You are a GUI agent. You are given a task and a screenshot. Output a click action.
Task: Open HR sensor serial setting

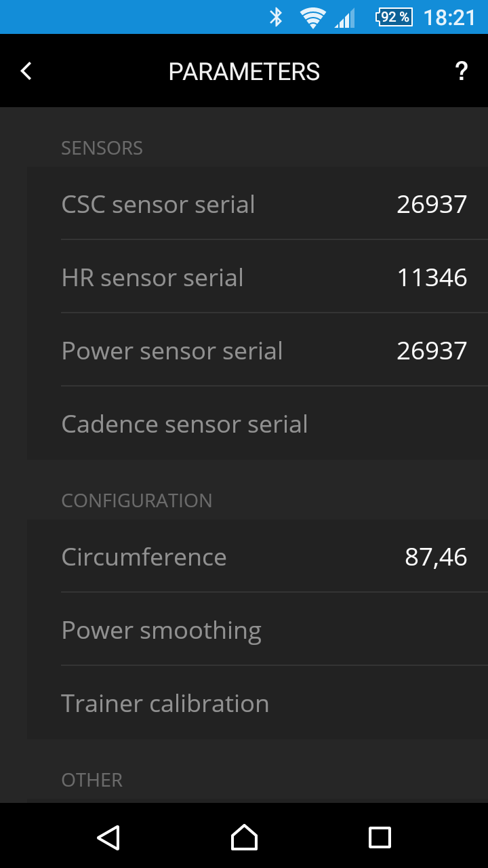point(152,277)
